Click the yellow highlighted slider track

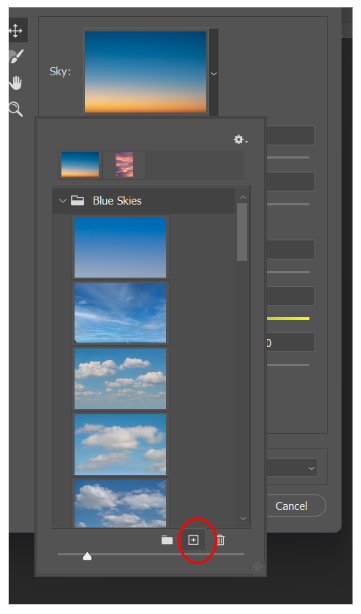pyautogui.click(x=288, y=319)
